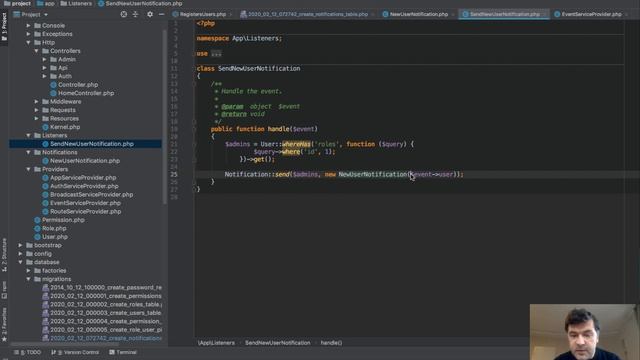Screen dimensions: 640x360
Task: Open 2020_02_12_072742_create_notifications migration
Action: [x=106, y=338]
